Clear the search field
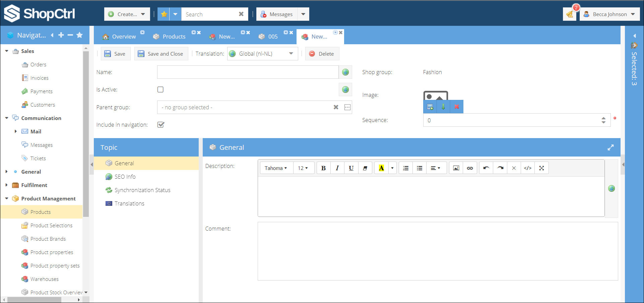The height and width of the screenshot is (303, 644). (241, 14)
